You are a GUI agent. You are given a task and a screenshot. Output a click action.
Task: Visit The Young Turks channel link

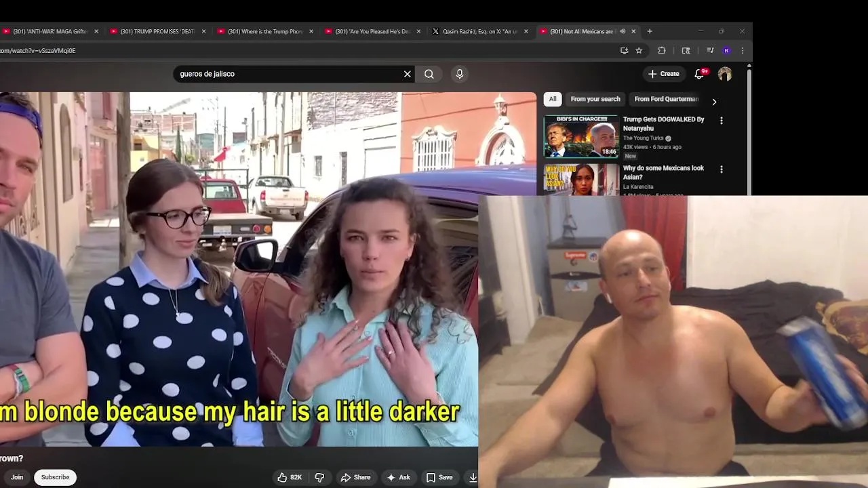(644, 138)
